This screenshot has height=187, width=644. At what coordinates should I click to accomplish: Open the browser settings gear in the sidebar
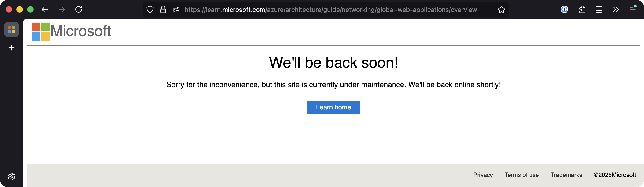point(11,176)
